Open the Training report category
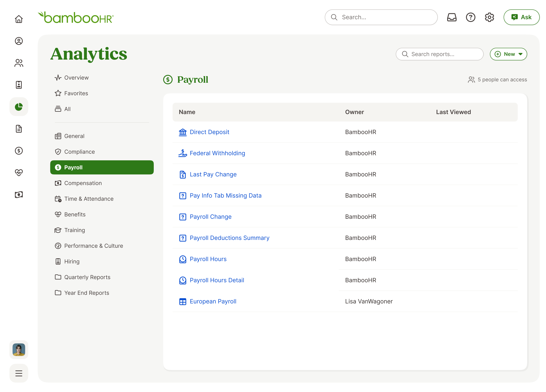Viewport: 546px width, 392px height. click(102, 230)
